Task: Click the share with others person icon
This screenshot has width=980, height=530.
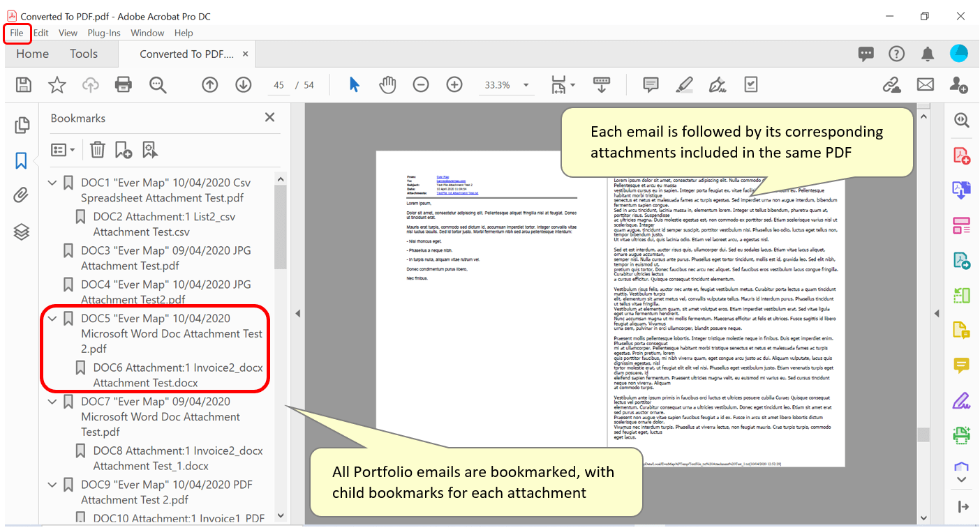Action: [958, 85]
